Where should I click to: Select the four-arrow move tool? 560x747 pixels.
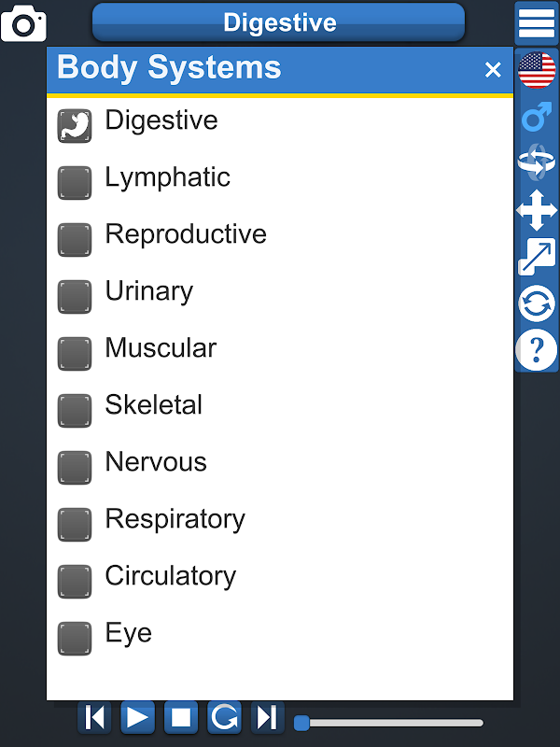click(537, 210)
